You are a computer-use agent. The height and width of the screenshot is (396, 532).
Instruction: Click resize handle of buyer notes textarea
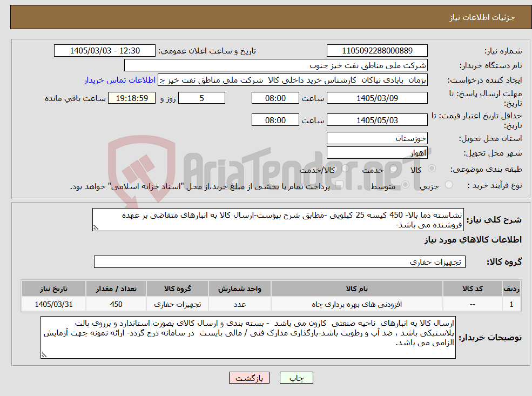(x=44, y=355)
